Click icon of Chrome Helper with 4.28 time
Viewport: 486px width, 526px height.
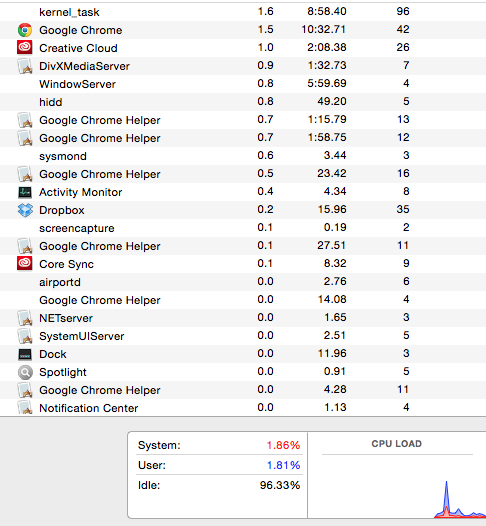(25, 390)
